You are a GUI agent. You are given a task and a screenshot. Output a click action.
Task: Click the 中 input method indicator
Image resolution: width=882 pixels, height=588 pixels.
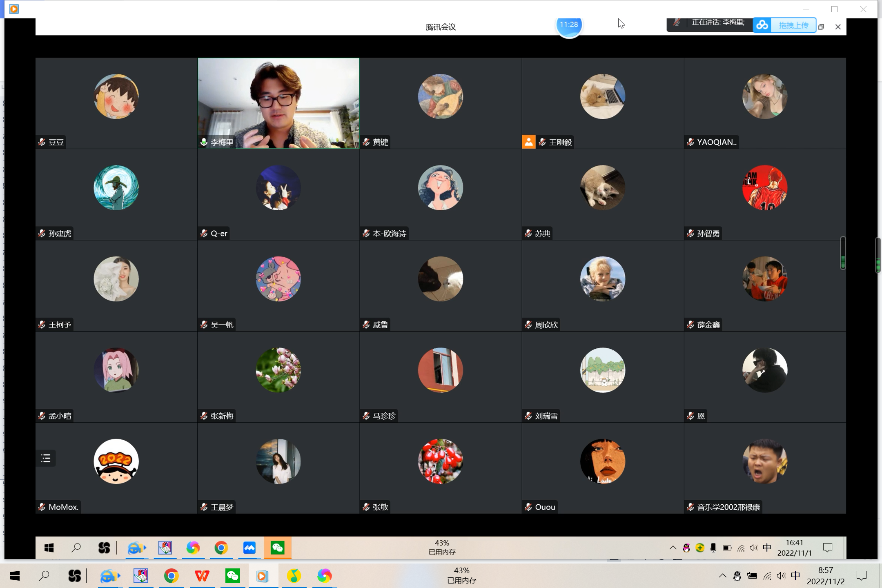(795, 576)
